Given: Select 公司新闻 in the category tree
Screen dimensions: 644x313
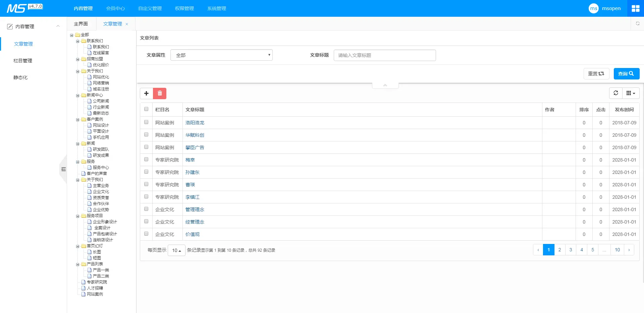Looking at the screenshot, I should click(x=101, y=101).
